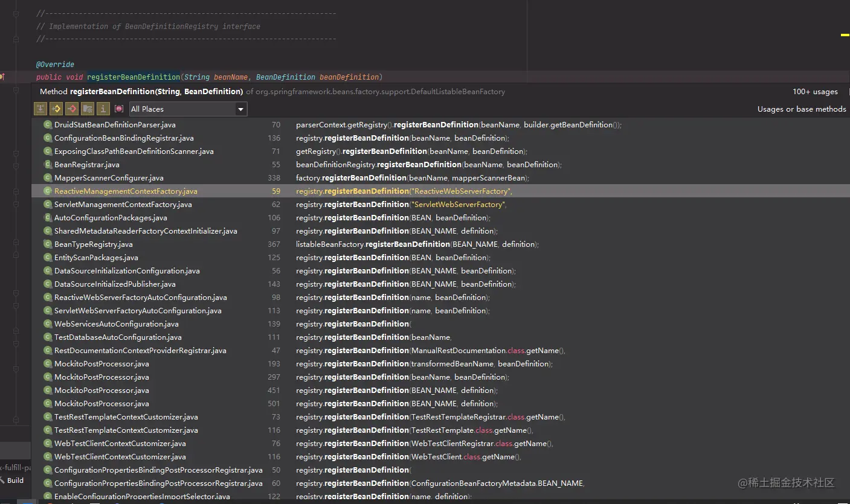This screenshot has height=504, width=850.
Task: Select the MapperScannerConfigurer.java usage row
Action: click(109, 178)
